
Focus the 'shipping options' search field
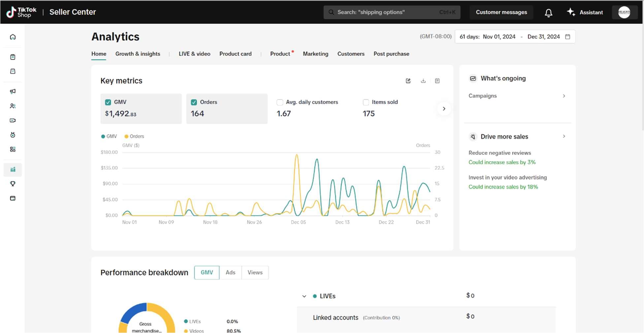tap(392, 12)
